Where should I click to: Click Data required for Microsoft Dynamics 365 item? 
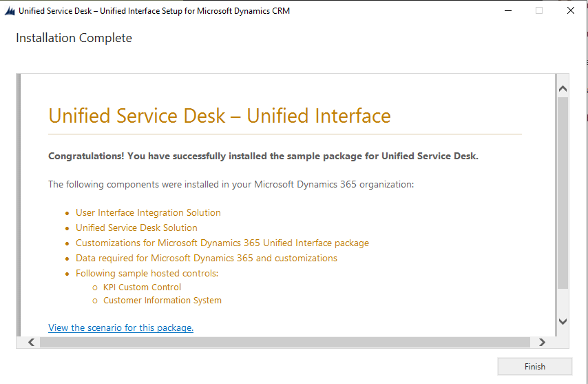(x=206, y=258)
